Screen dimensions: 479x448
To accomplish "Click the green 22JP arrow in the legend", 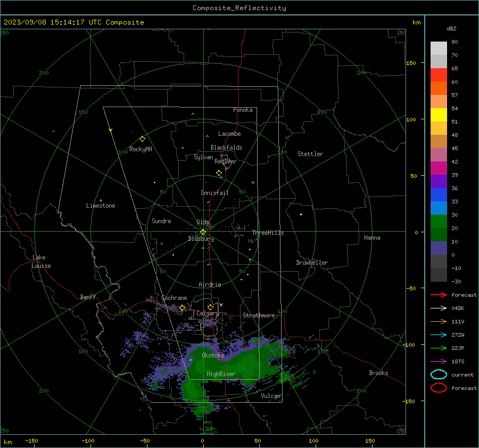I will click(x=439, y=348).
